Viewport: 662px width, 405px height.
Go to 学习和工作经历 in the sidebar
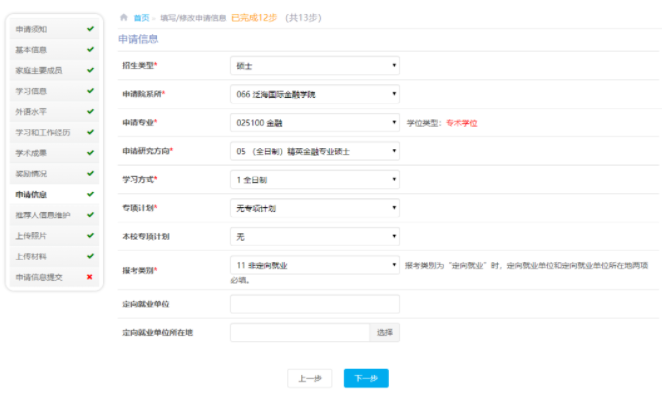click(x=44, y=132)
